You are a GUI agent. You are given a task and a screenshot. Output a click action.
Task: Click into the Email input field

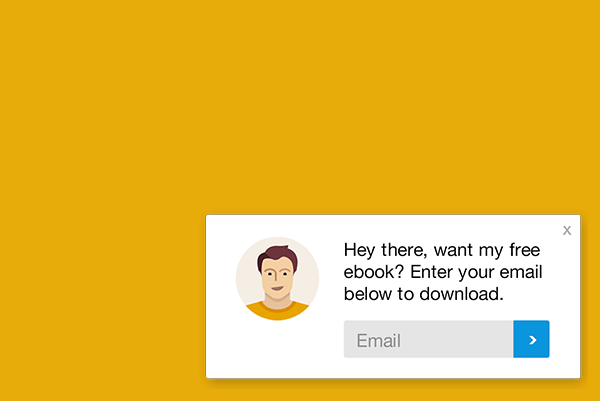pos(428,339)
